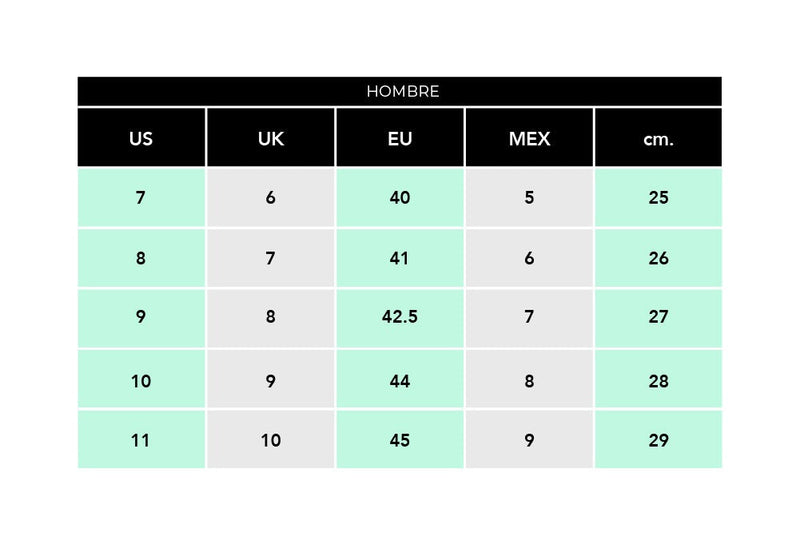Screen dimensions: 800x536
Task: Click the EU column header
Action: [x=399, y=138]
